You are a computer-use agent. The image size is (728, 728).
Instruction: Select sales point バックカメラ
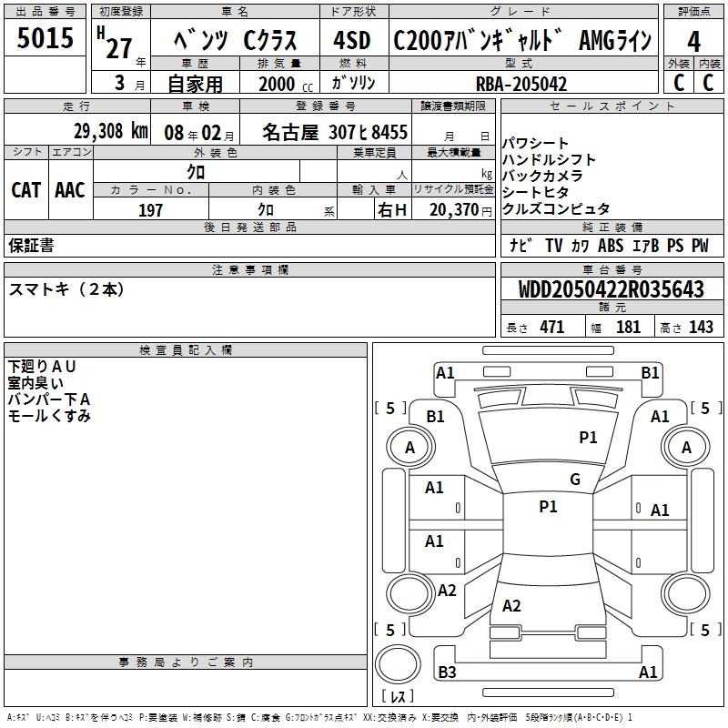coord(542,176)
